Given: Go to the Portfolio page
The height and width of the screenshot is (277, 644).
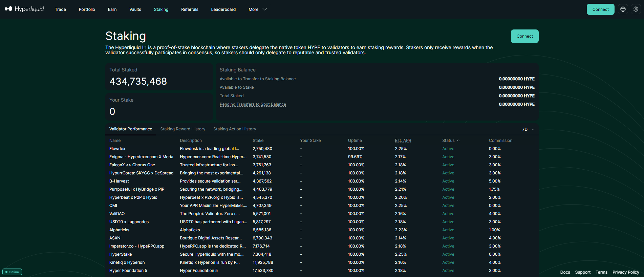Looking at the screenshot, I should tap(87, 9).
